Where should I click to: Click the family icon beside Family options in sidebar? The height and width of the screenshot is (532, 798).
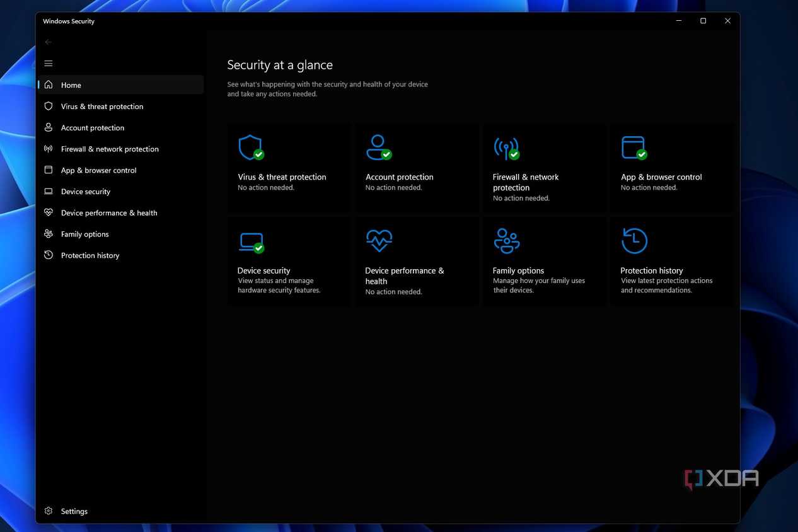[x=49, y=234]
